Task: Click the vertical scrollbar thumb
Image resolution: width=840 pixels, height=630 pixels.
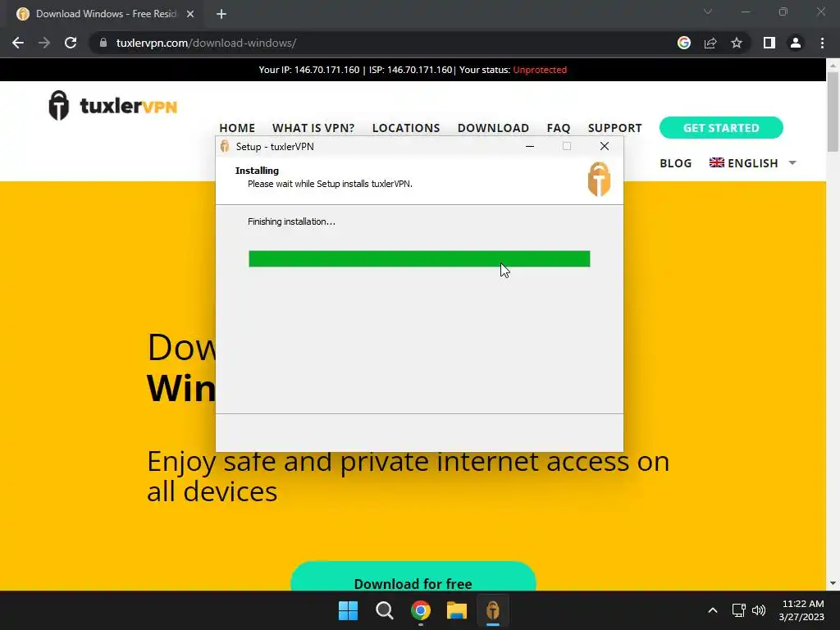Action: (833, 112)
